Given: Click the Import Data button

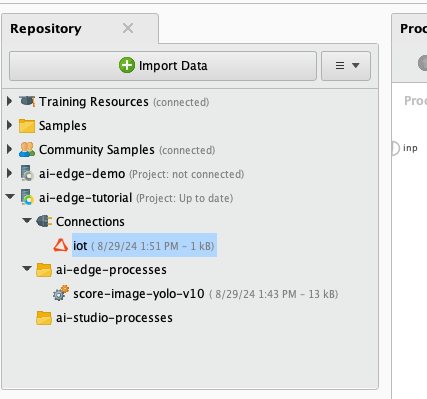Looking at the screenshot, I should (x=163, y=66).
